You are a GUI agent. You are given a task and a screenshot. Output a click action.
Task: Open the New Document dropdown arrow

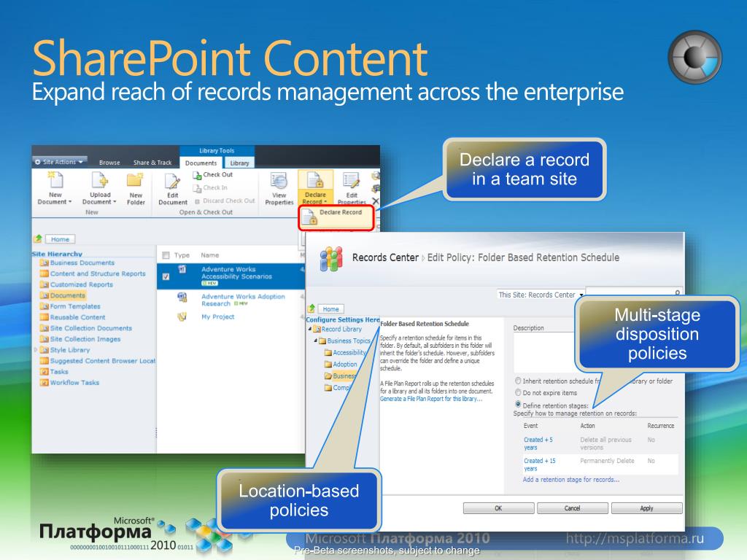(70, 202)
